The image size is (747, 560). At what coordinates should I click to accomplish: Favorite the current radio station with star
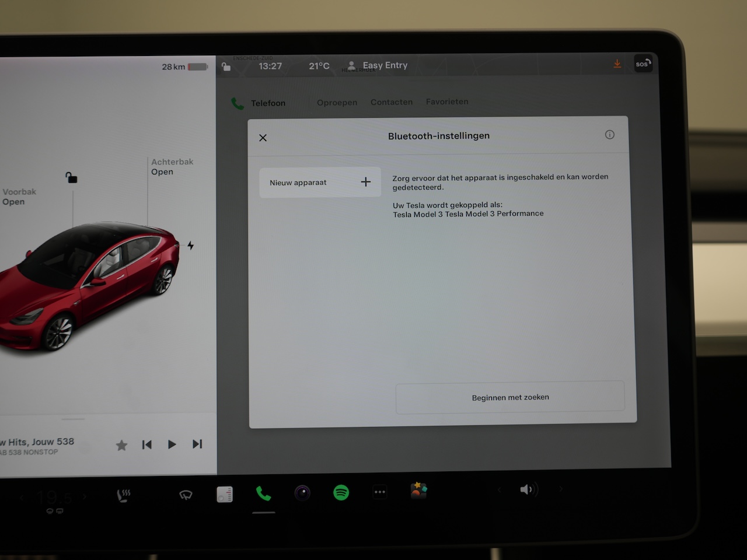[x=121, y=446]
